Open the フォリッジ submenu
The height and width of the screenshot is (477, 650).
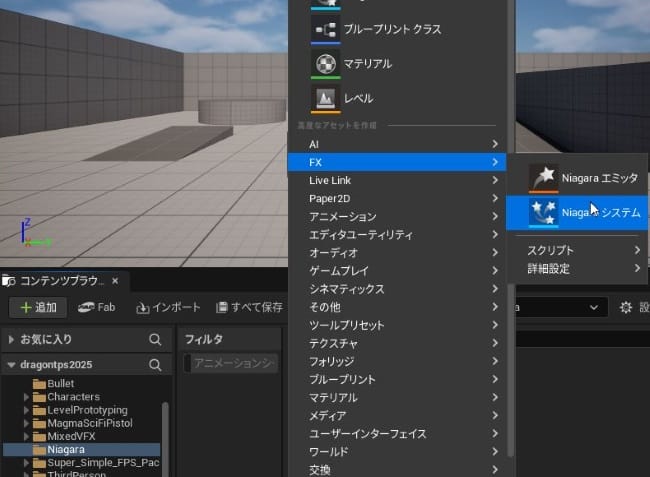pyautogui.click(x=397, y=361)
